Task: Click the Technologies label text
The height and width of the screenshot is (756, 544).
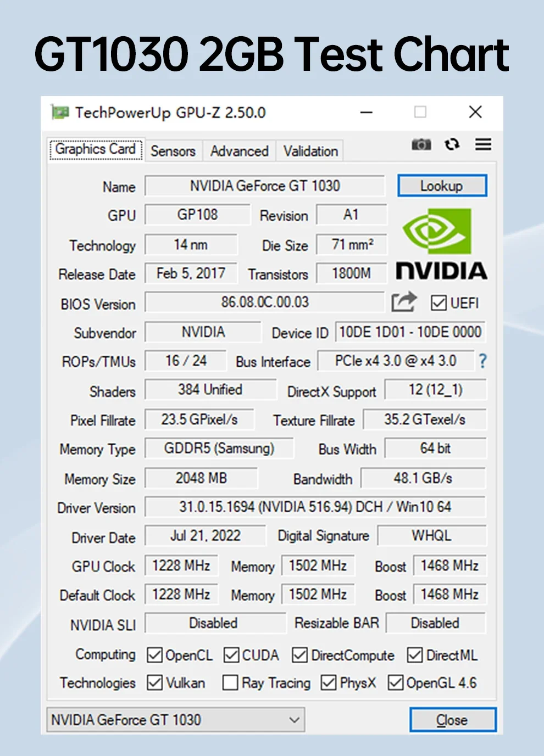Action: (98, 683)
